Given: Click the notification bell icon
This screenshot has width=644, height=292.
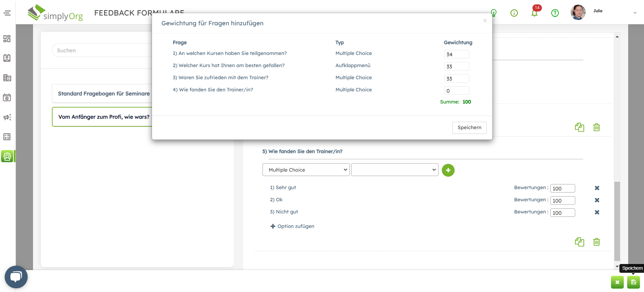Looking at the screenshot, I should [534, 13].
